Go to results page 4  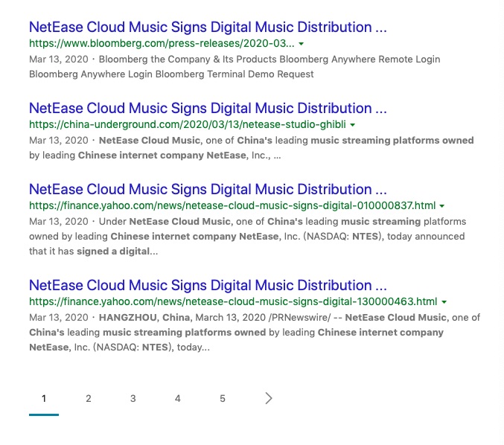point(178,399)
